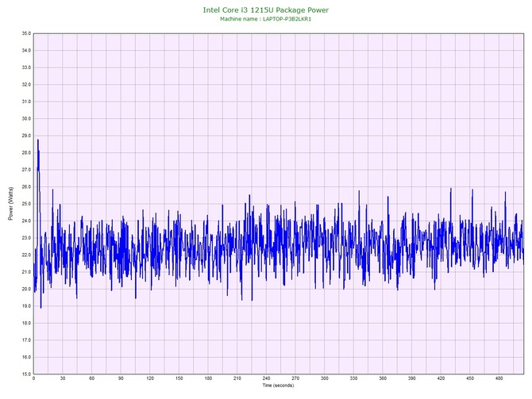The height and width of the screenshot is (399, 532).
Task: Select the 360 second mark on the time axis
Action: 383,379
